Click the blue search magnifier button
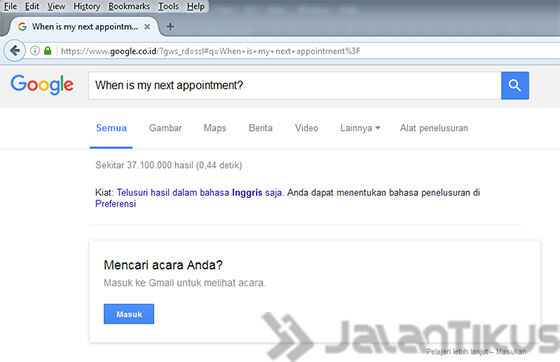 coord(515,85)
